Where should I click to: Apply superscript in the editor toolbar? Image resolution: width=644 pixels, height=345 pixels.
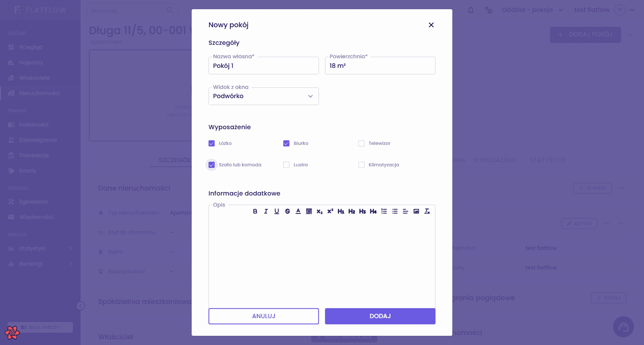[x=330, y=211]
